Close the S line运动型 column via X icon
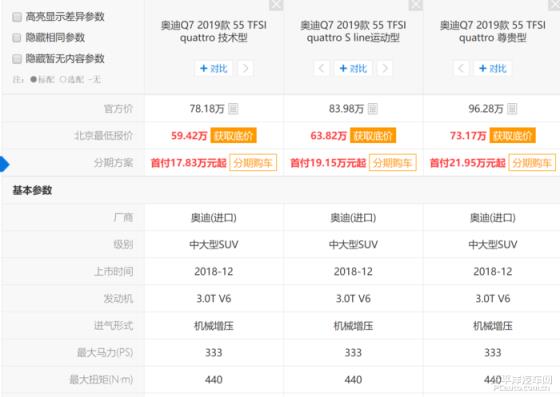 pyautogui.click(x=416, y=5)
